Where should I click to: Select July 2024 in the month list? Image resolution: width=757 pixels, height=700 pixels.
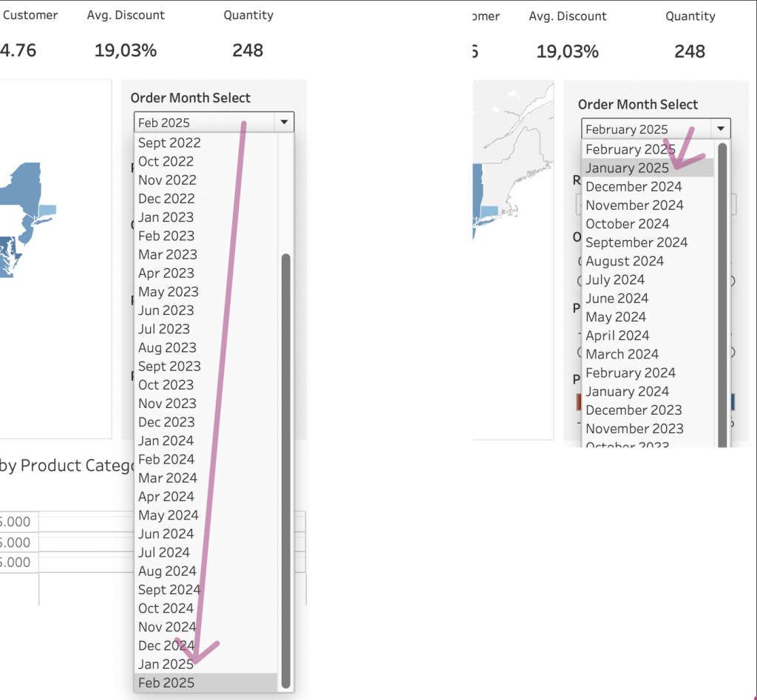615,279
